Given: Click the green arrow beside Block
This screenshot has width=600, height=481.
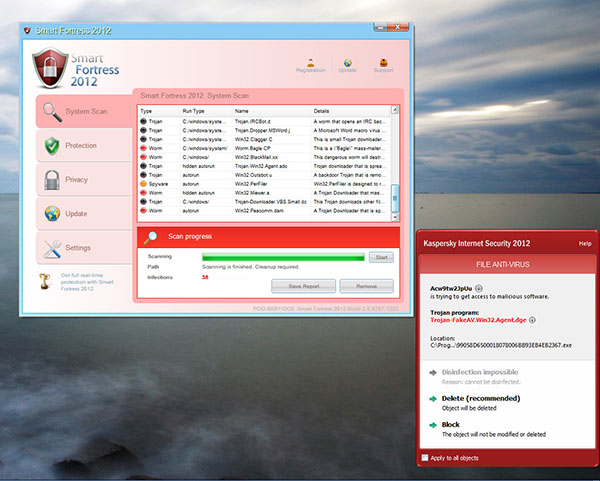Looking at the screenshot, I should [433, 425].
